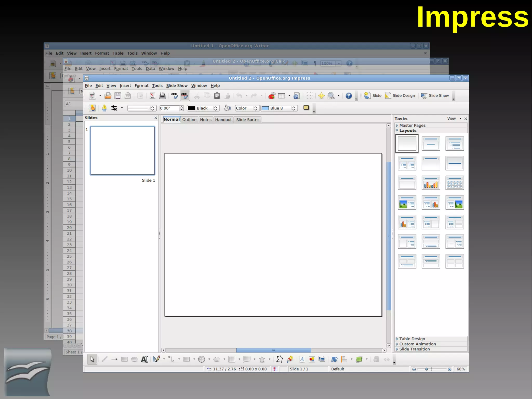The width and height of the screenshot is (532, 399).
Task: Click the zoom slider handle in status bar
Action: click(427, 369)
